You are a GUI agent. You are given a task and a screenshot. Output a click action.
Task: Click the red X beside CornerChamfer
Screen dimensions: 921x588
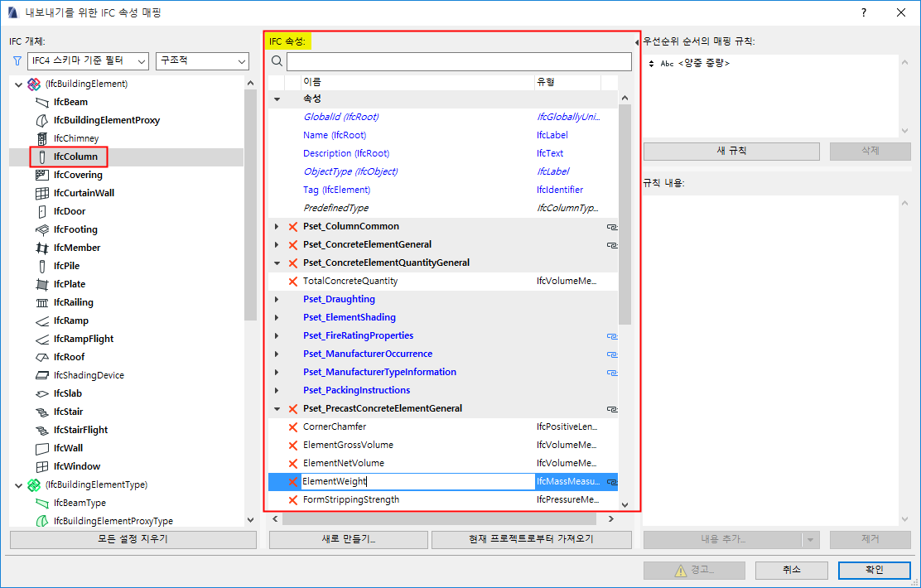(x=293, y=427)
